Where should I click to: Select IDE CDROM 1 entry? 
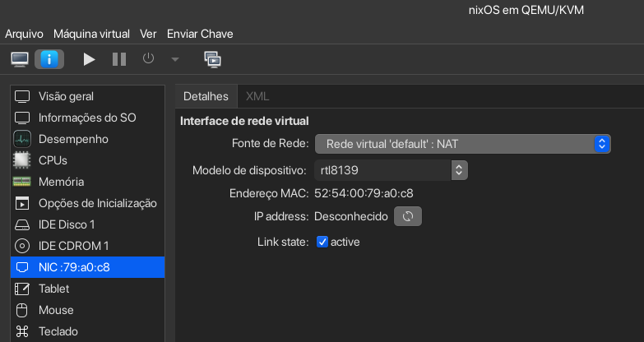(87, 246)
